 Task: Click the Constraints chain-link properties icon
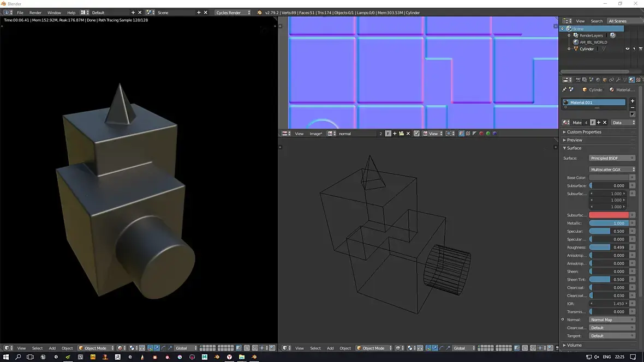[x=611, y=80]
